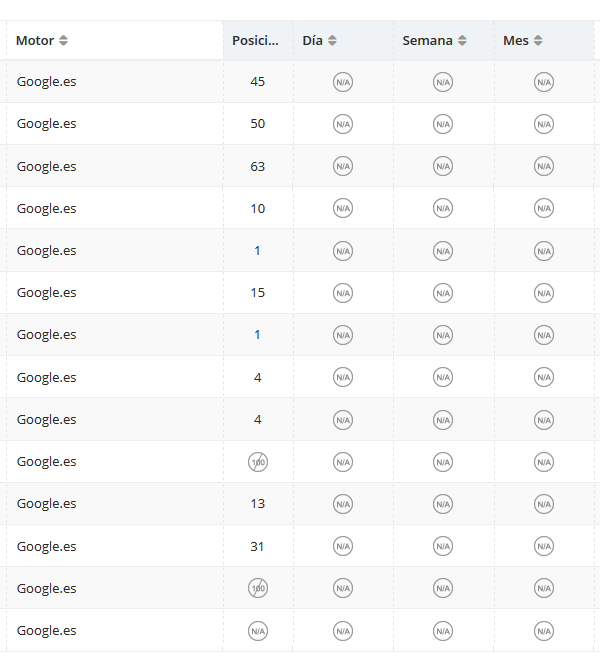This screenshot has height=672, width=600.
Task: Click first crossed-out 100 position icon
Action: tap(258, 462)
